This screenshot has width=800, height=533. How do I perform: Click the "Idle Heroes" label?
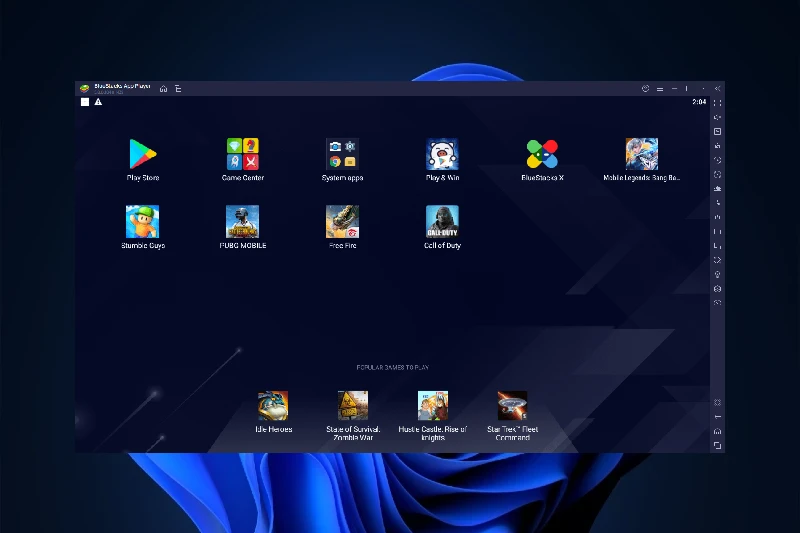coord(273,429)
